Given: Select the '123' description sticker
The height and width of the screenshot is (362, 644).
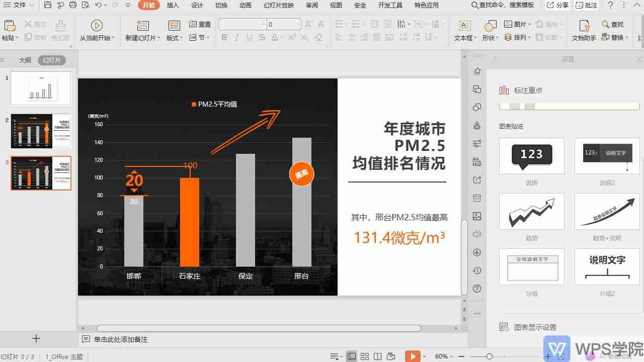Looking at the screenshot, I should point(532,156).
